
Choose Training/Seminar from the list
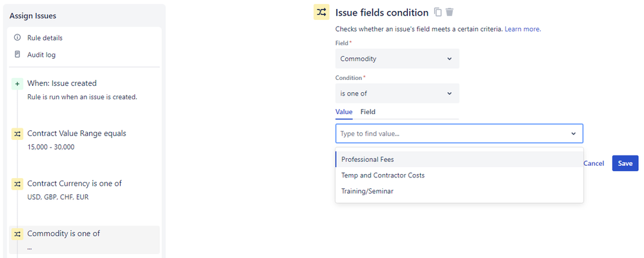pos(367,192)
